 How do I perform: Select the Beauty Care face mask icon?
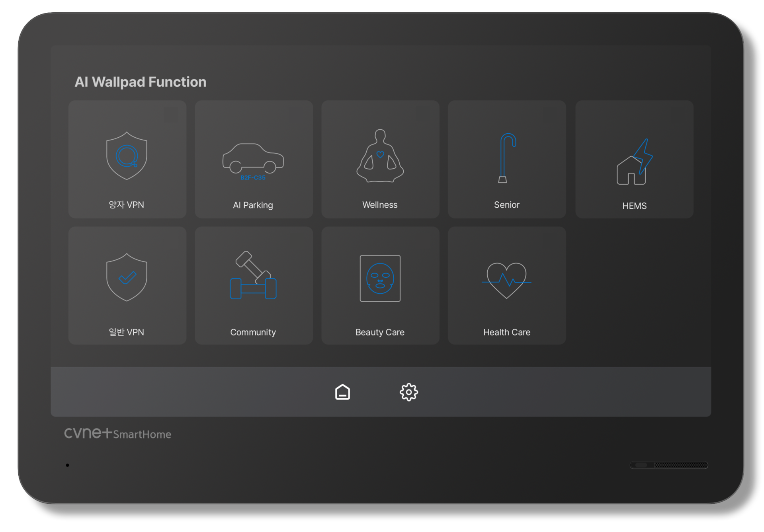coord(380,278)
